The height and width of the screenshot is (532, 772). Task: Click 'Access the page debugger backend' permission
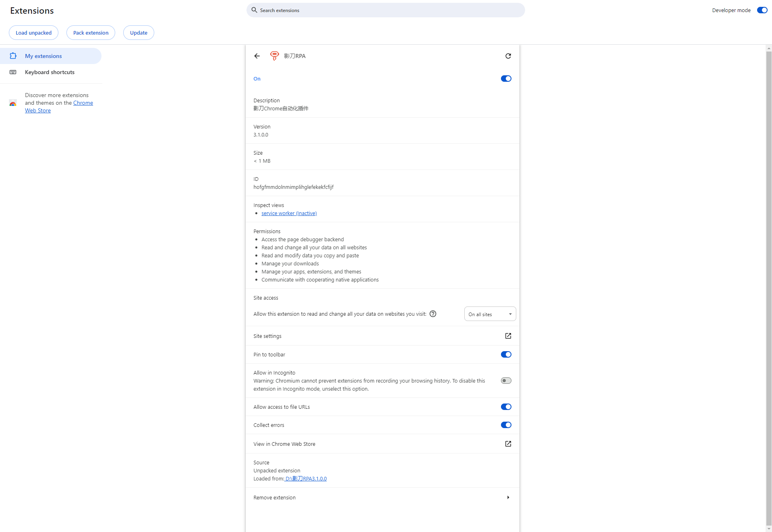coord(302,239)
